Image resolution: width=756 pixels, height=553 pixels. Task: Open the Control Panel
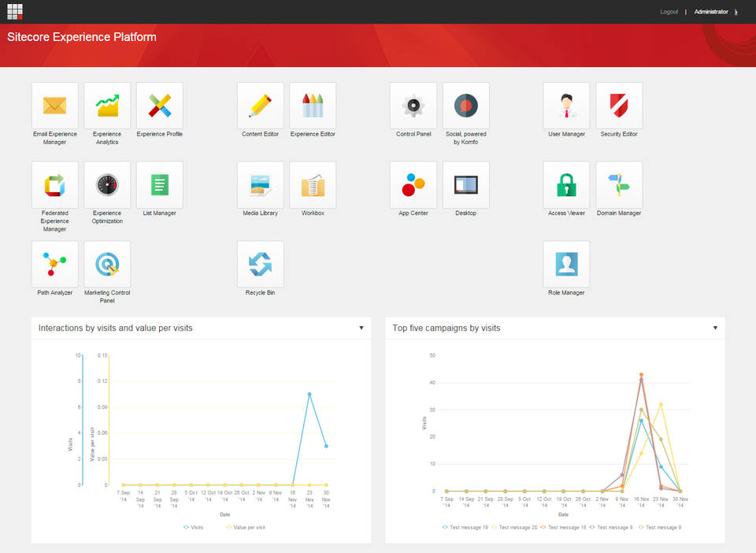pos(413,105)
